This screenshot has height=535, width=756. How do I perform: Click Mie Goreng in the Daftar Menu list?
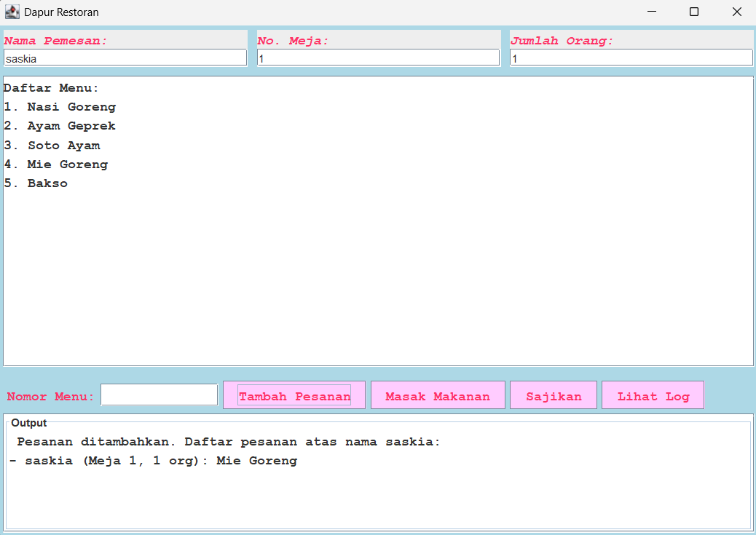coord(57,165)
